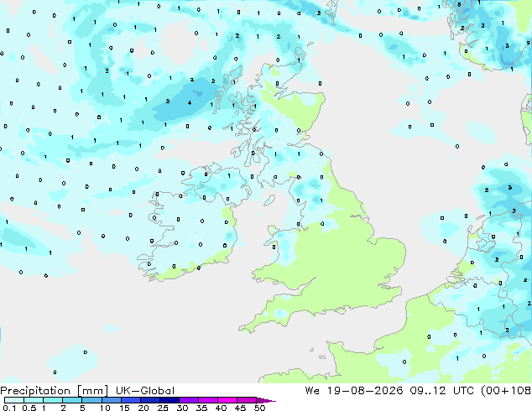Click the "0.1" legend scale value
This screenshot has height=411, width=532.
click(x=9, y=408)
